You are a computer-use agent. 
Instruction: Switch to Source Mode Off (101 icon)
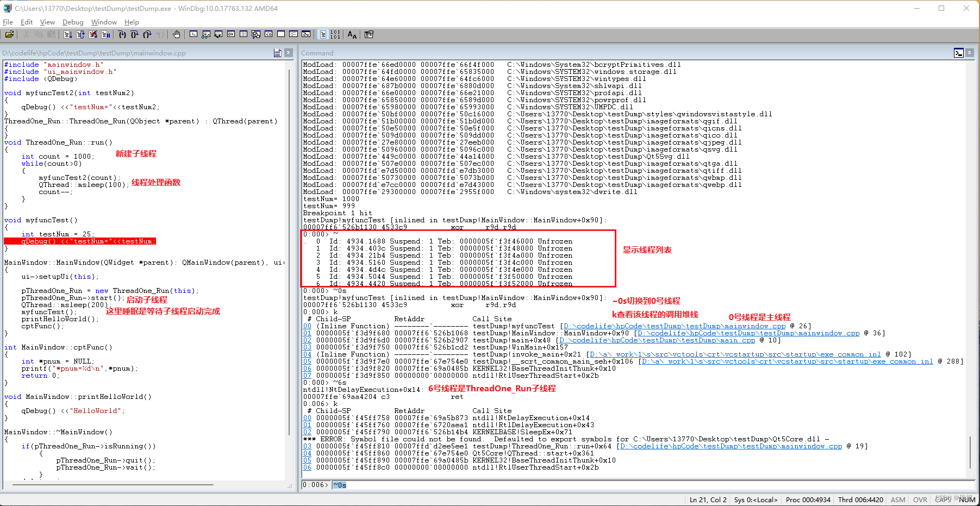[x=335, y=34]
